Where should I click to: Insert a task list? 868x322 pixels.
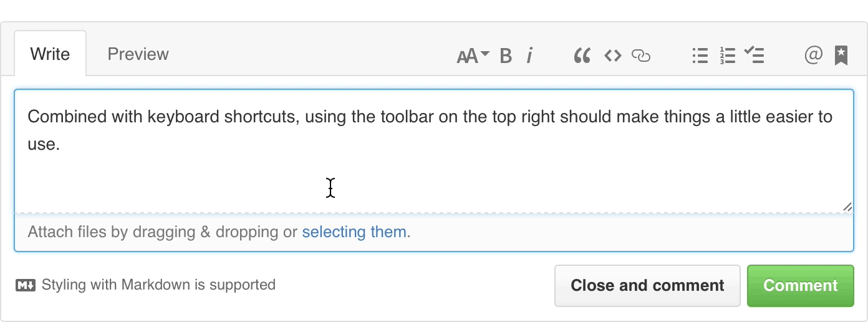click(x=755, y=56)
